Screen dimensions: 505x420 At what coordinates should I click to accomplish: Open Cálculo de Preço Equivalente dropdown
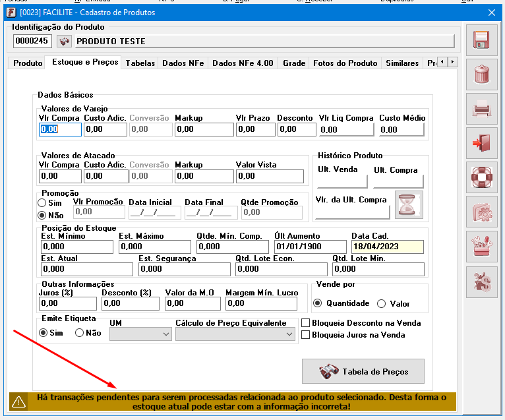pyautogui.click(x=235, y=334)
